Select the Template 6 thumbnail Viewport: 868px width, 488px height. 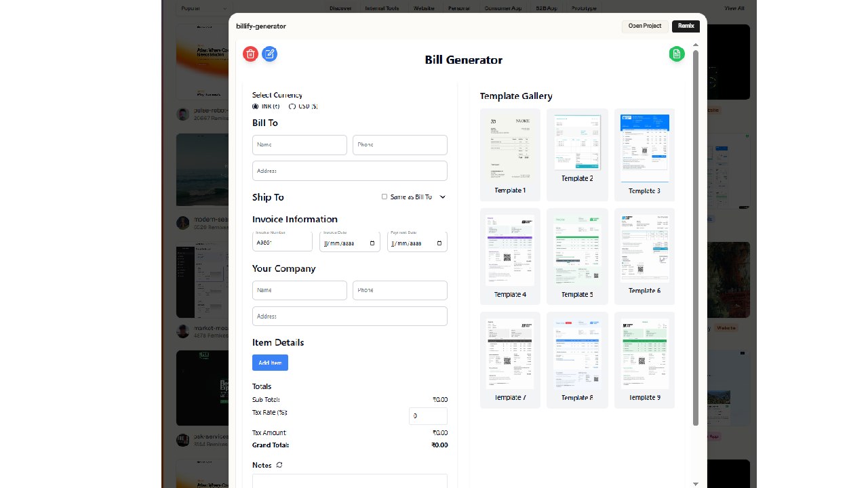coord(644,256)
